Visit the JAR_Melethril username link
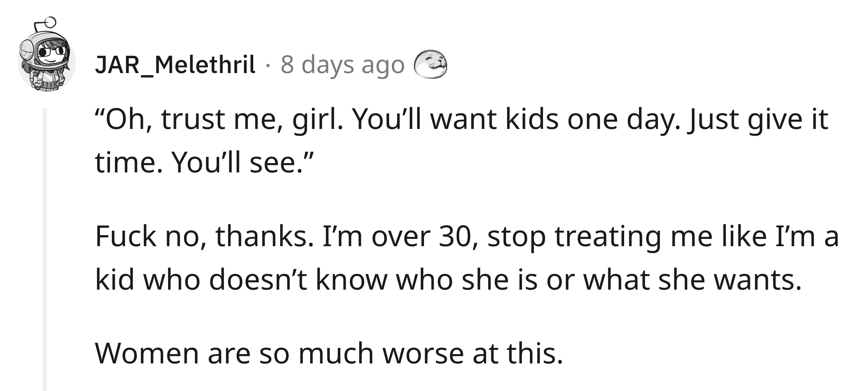Image resolution: width=868 pixels, height=391 pixels. (175, 65)
